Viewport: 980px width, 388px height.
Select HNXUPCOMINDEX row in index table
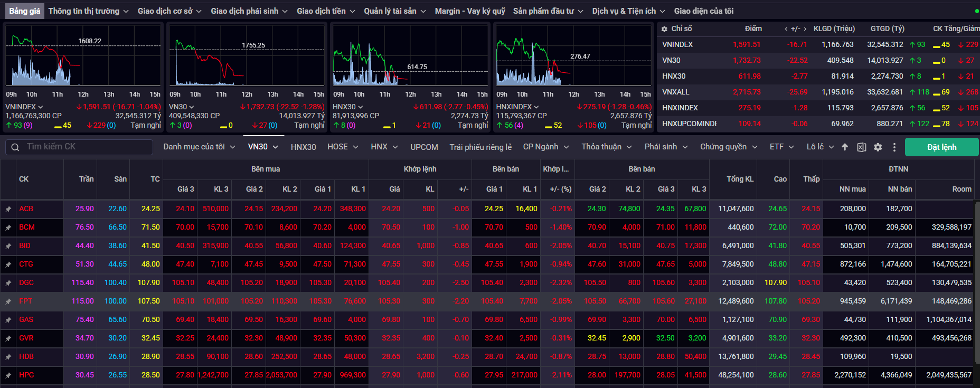tap(818, 124)
